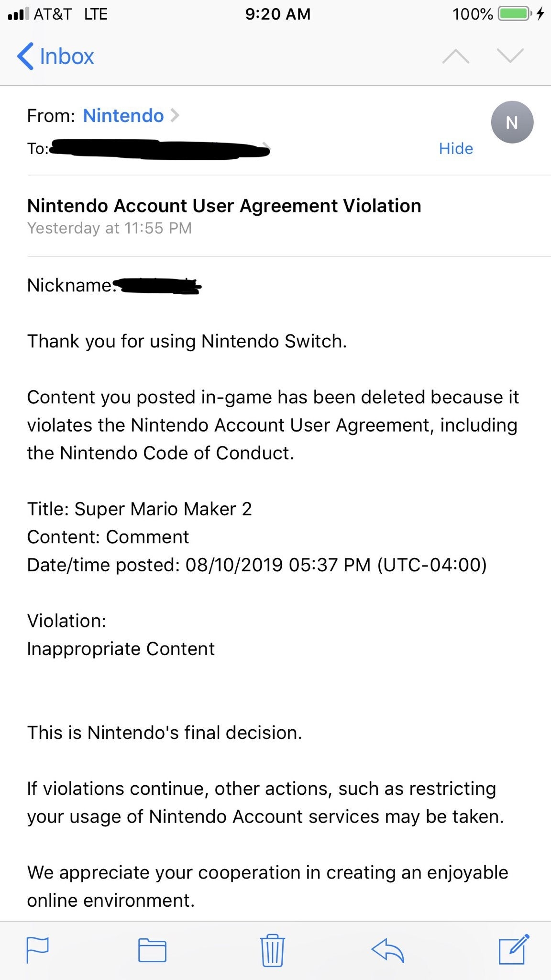Tap the back chevron beside Inbox
This screenshot has height=980, width=551.
point(25,56)
